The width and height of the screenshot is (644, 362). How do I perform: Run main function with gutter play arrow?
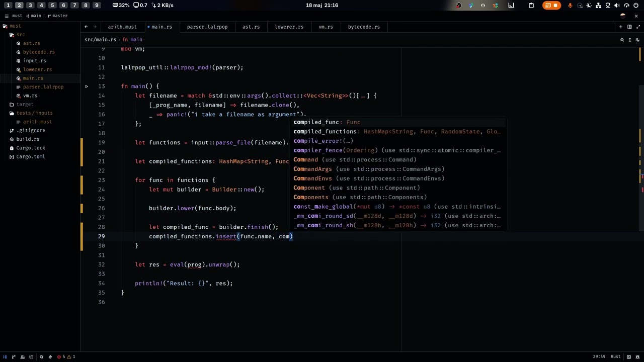87,86
